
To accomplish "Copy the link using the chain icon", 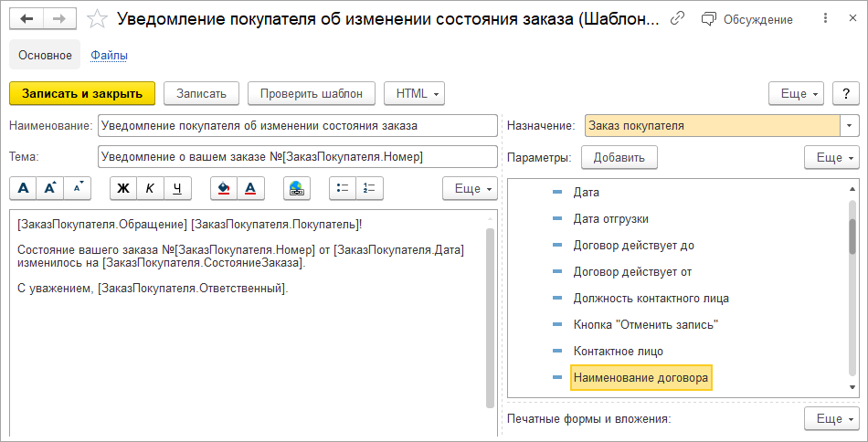I will click(x=677, y=18).
